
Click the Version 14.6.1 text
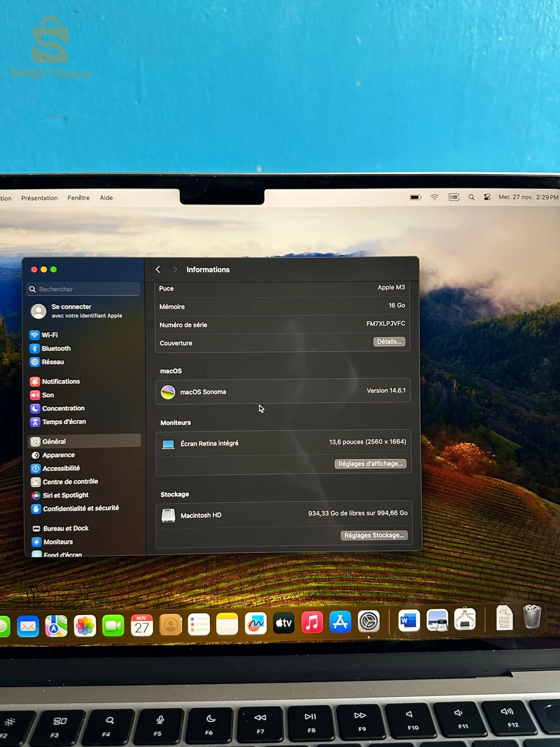(386, 391)
